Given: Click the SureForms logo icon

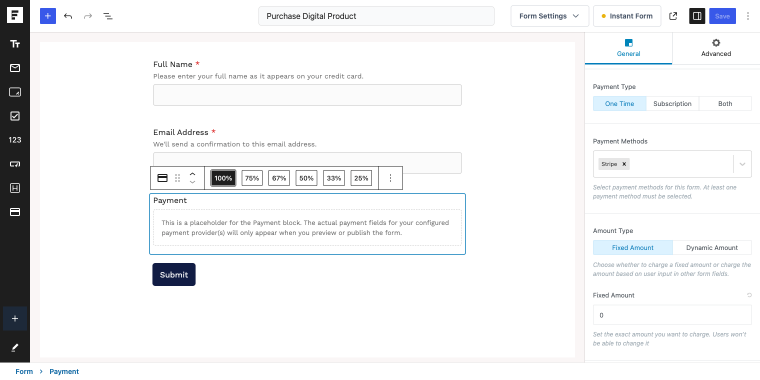Looking at the screenshot, I should [15, 16].
